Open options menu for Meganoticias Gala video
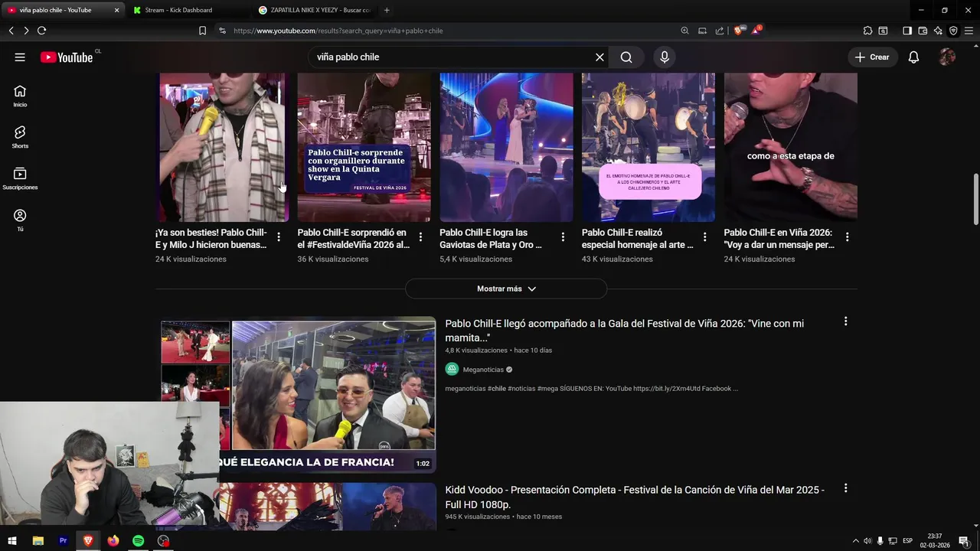 845,321
